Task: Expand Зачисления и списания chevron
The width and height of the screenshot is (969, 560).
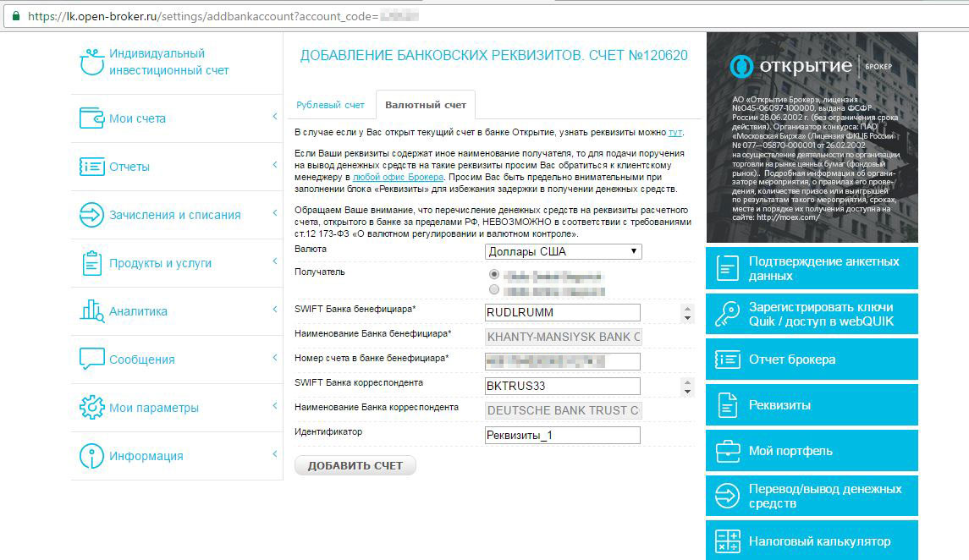Action: (275, 212)
